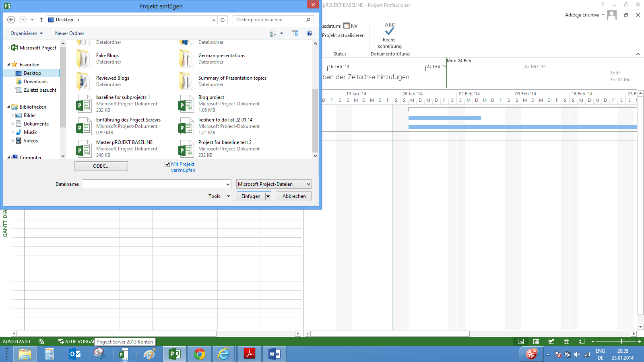The width and height of the screenshot is (644, 362).
Task: Go back with the dialog's back arrow
Action: pos(11,20)
